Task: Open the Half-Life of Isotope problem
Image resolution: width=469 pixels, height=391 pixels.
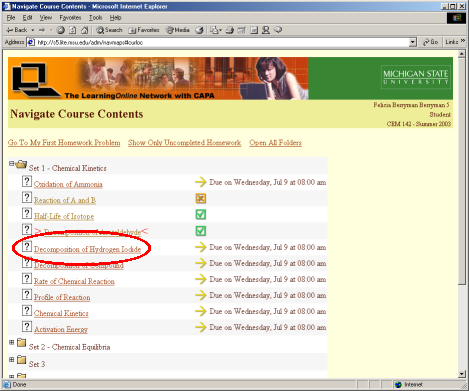Action: point(64,216)
